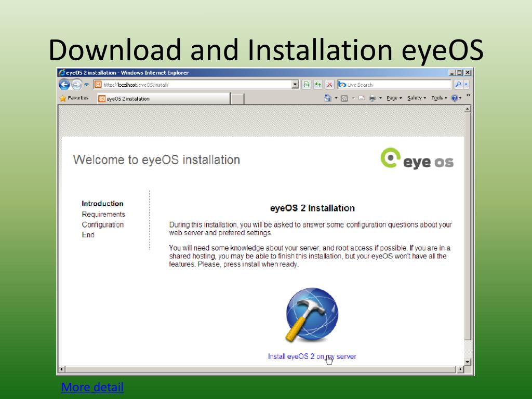Screen dimensions: 532x399
Task: Open the recent pages dropdown beside Forward
Action: 87,85
